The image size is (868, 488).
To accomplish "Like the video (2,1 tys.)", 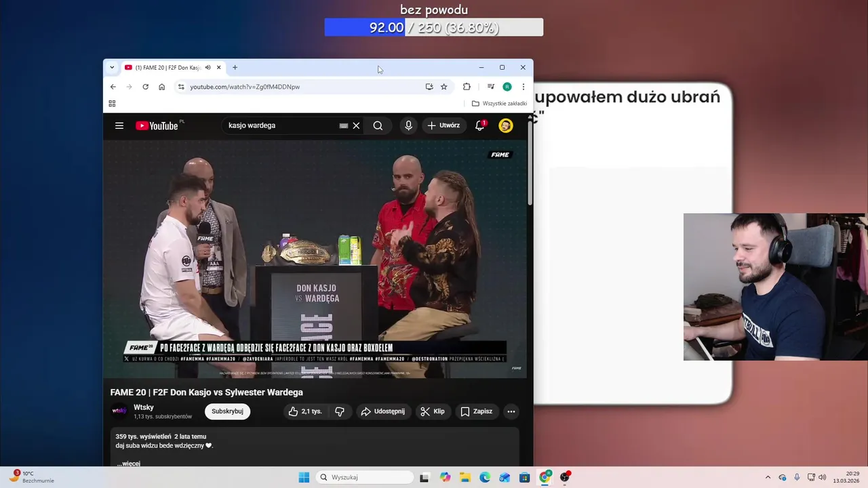I will [x=305, y=411].
